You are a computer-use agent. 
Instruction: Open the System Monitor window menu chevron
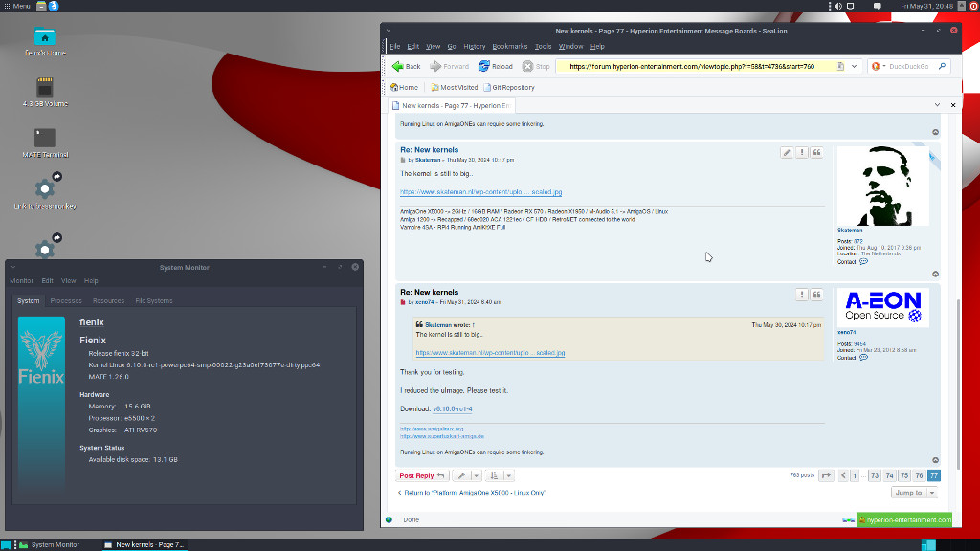pyautogui.click(x=13, y=268)
